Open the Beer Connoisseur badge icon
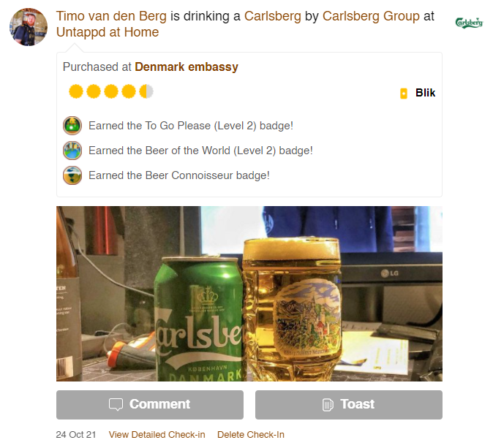This screenshot has width=493, height=448. pos(72,175)
